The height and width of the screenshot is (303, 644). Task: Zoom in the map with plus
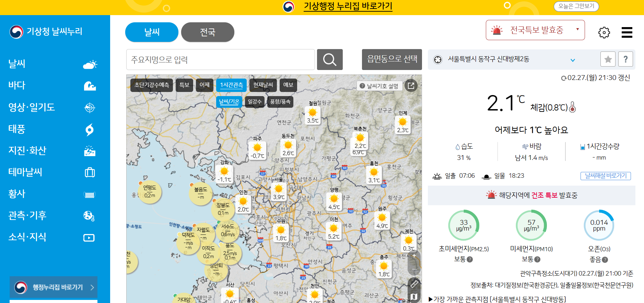tap(414, 255)
